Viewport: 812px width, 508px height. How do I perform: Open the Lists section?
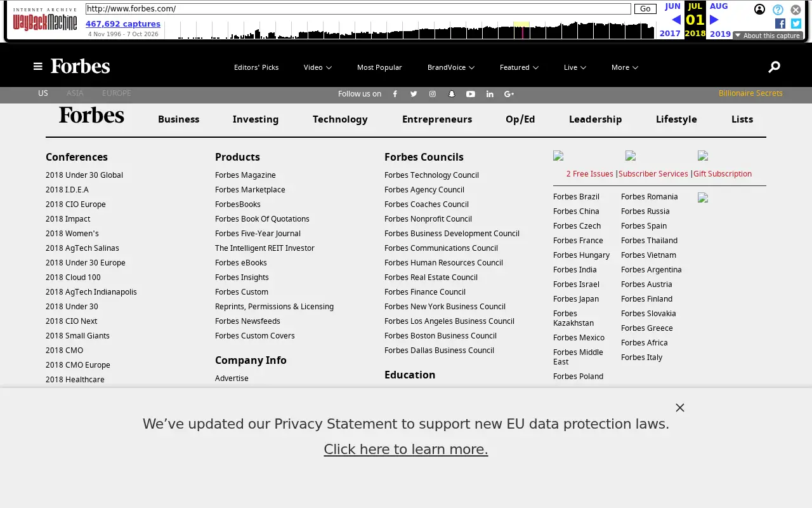[742, 119]
